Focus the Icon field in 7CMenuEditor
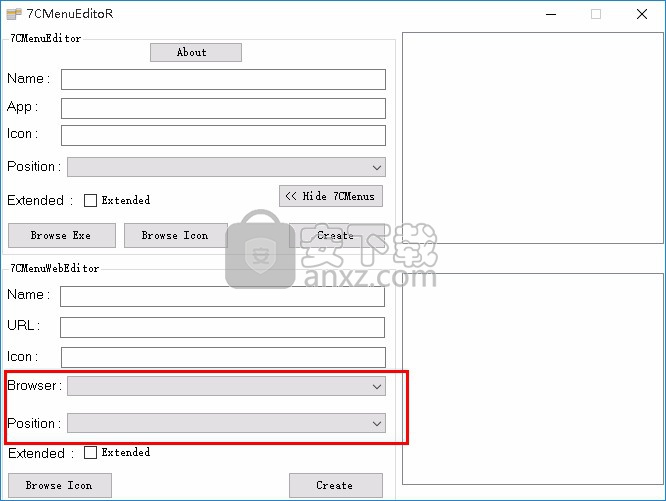The height and width of the screenshot is (501, 666). click(223, 135)
